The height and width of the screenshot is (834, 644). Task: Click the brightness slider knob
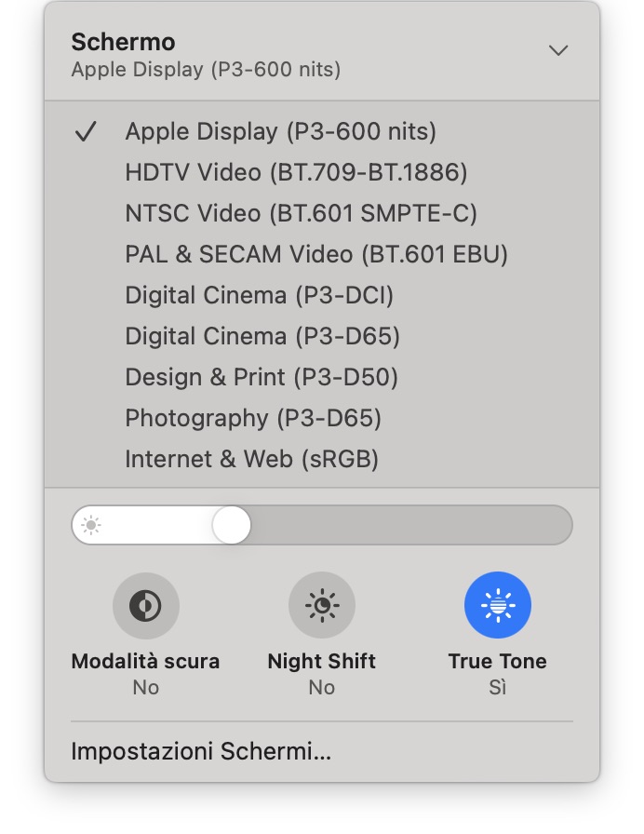tap(232, 526)
